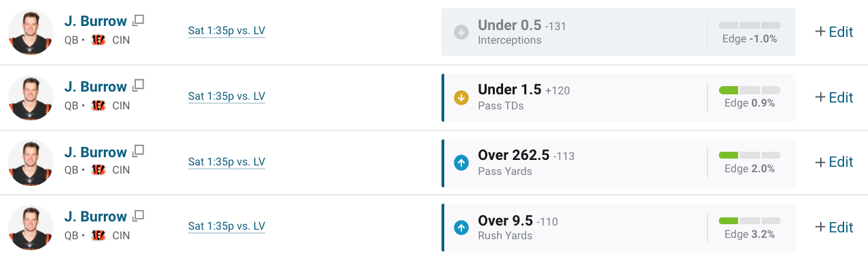Open Sat 1:35p vs. LV link in Pass Yards row

pyautogui.click(x=226, y=162)
